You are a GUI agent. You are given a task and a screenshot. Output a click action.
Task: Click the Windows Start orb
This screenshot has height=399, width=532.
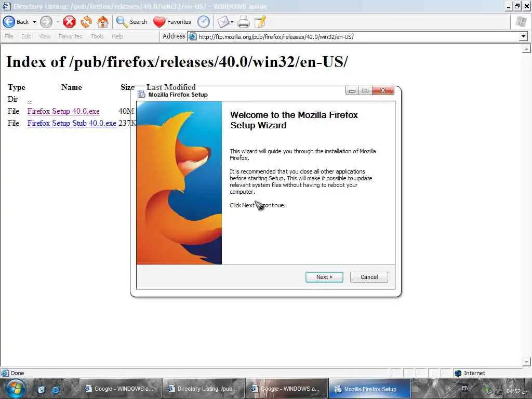[x=15, y=389]
